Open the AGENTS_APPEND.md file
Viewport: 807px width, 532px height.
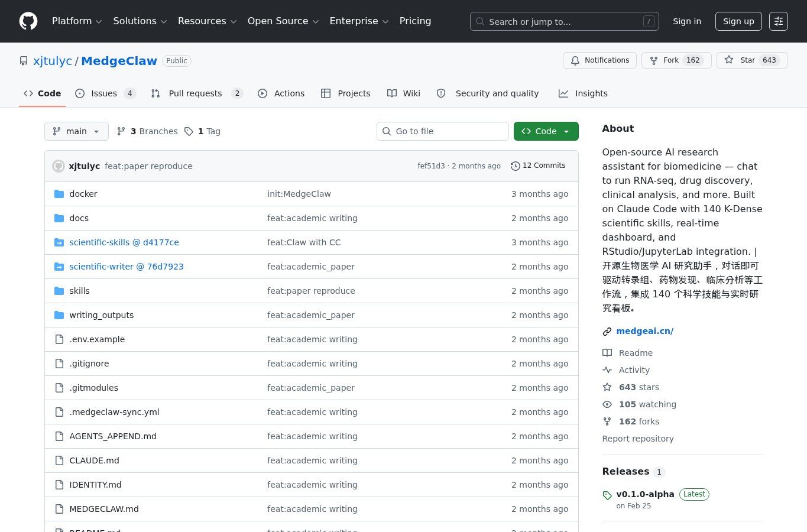click(x=113, y=436)
